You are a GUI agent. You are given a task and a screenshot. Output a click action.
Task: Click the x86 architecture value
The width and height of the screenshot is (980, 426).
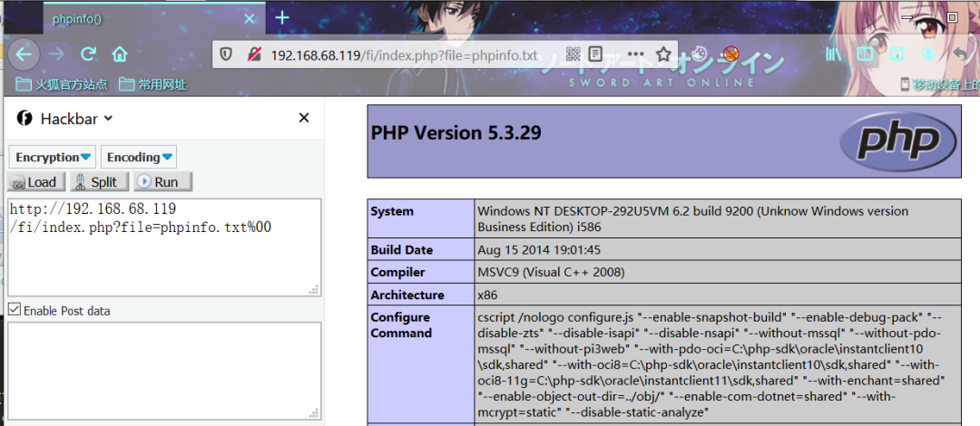pyautogui.click(x=487, y=295)
